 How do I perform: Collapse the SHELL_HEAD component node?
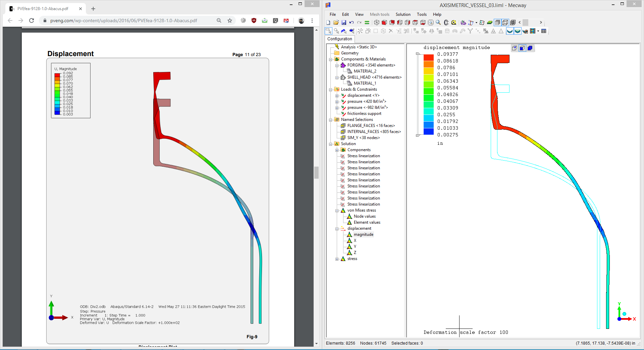(x=337, y=78)
